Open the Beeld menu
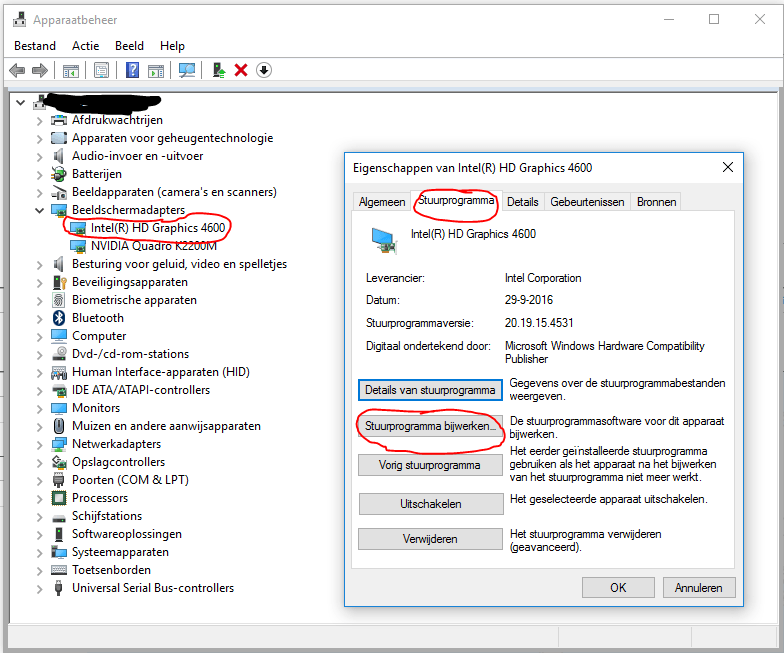 tap(130, 46)
